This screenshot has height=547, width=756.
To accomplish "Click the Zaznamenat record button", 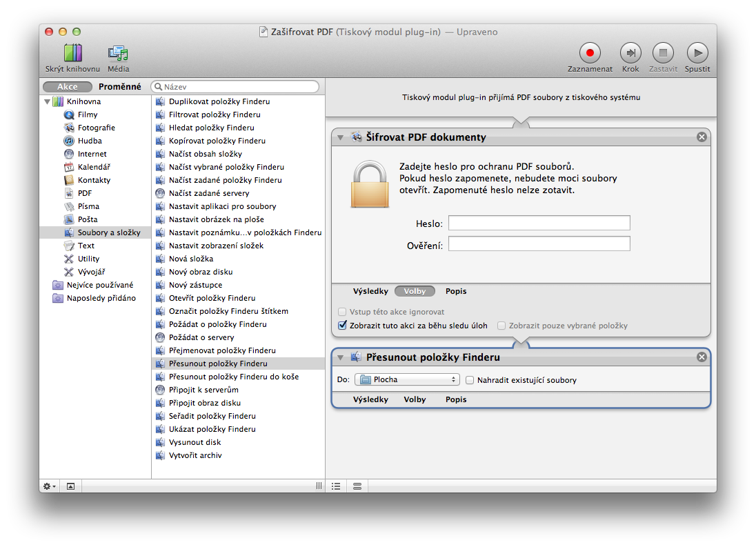I will pyautogui.click(x=590, y=52).
